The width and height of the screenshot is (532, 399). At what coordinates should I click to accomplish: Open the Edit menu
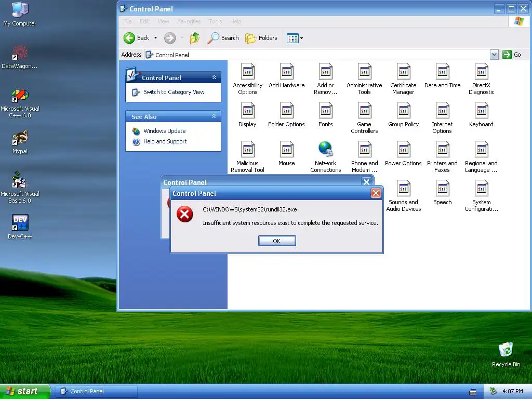click(x=144, y=21)
